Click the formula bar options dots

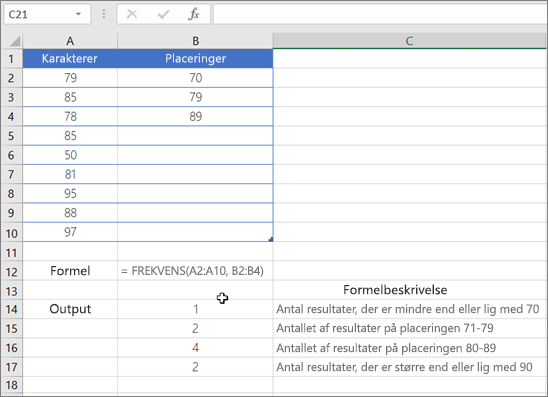pos(104,14)
